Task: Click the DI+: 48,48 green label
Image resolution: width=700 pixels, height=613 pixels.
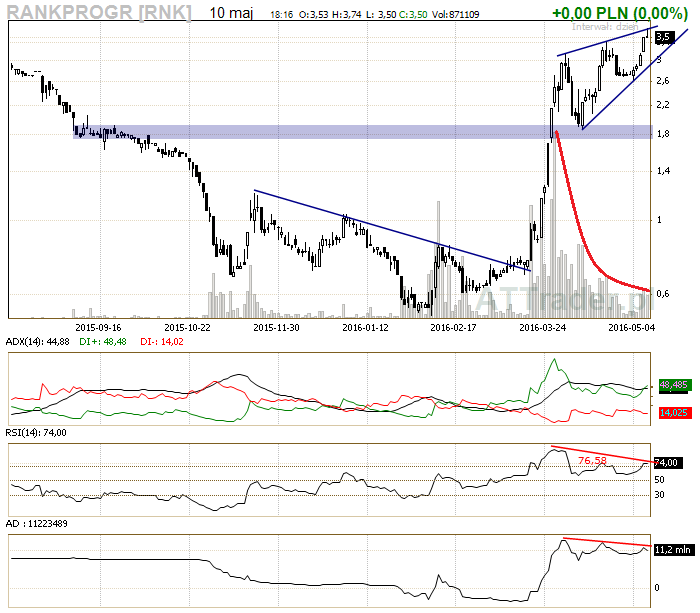Action: click(x=103, y=342)
